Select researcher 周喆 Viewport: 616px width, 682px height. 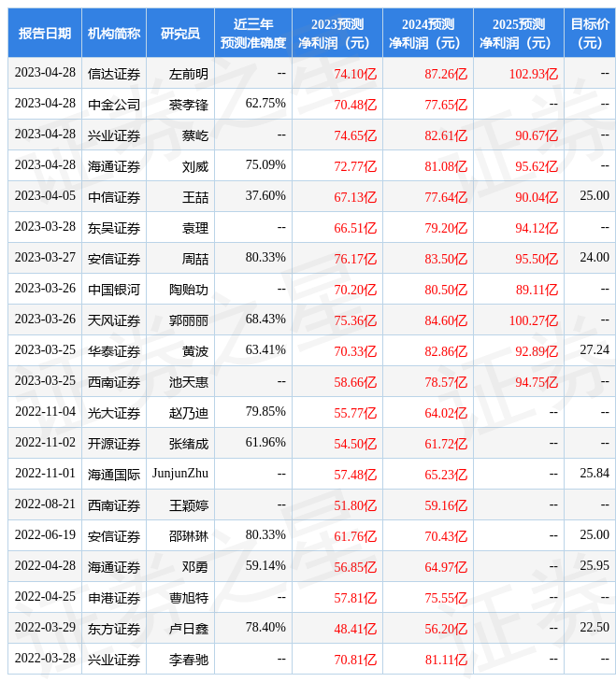tap(195, 259)
